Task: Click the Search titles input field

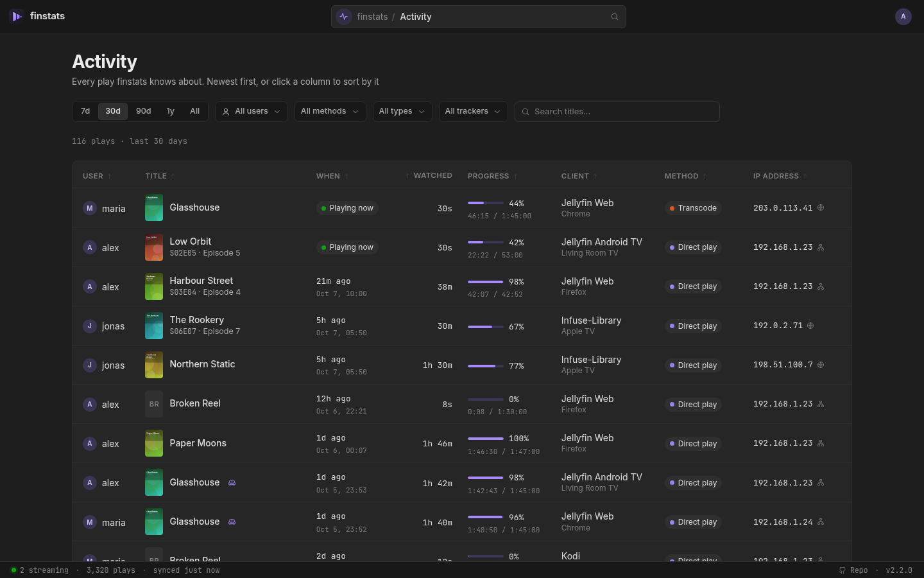Action: (x=617, y=112)
